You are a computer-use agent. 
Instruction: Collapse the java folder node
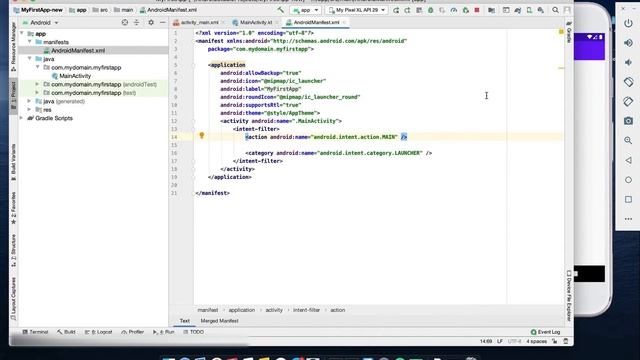click(x=30, y=59)
